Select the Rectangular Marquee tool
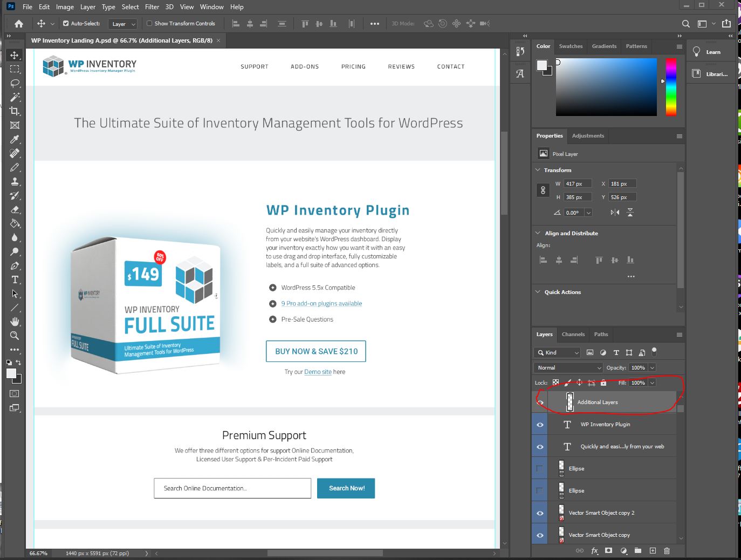Viewport: 741px width, 560px height. coord(15,69)
